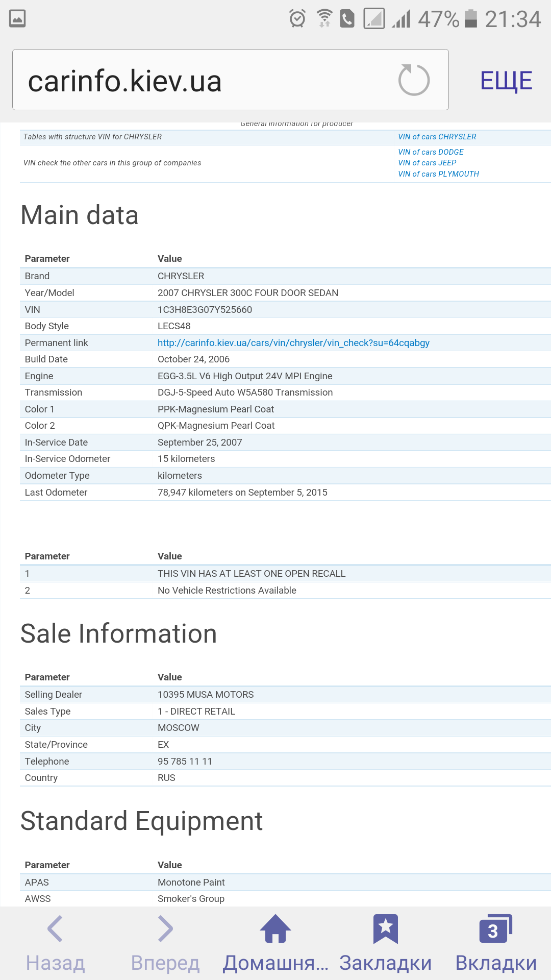Open the home page icon
Image resolution: width=551 pixels, height=980 pixels.
coord(275,928)
